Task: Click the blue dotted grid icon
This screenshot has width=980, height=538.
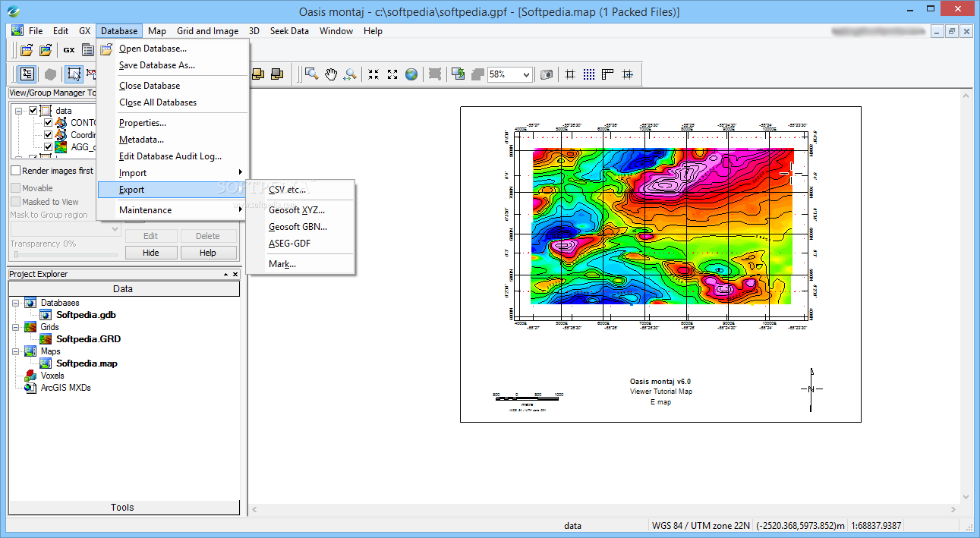Action: [589, 74]
